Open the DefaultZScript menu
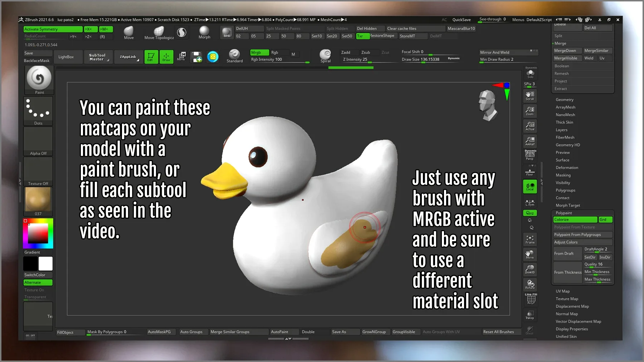644x362 pixels. [x=539, y=20]
